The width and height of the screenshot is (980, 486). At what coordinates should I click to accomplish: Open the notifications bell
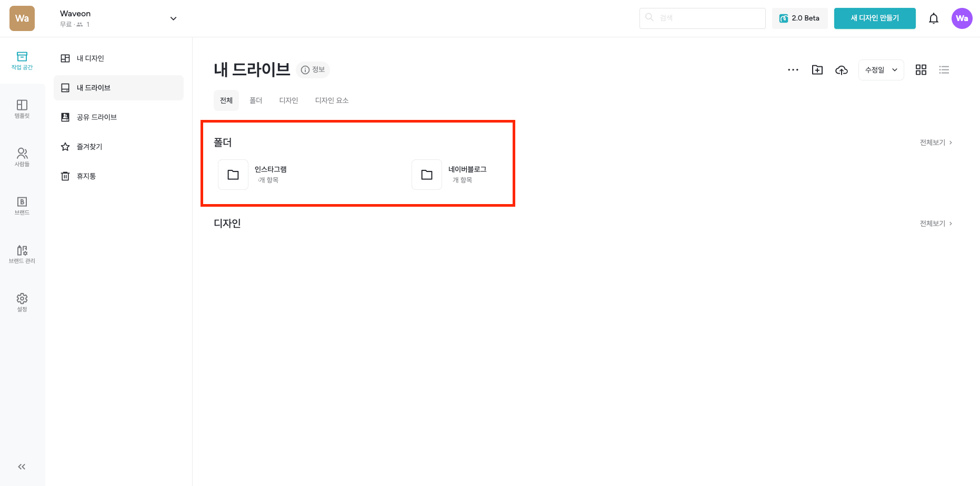tap(933, 18)
